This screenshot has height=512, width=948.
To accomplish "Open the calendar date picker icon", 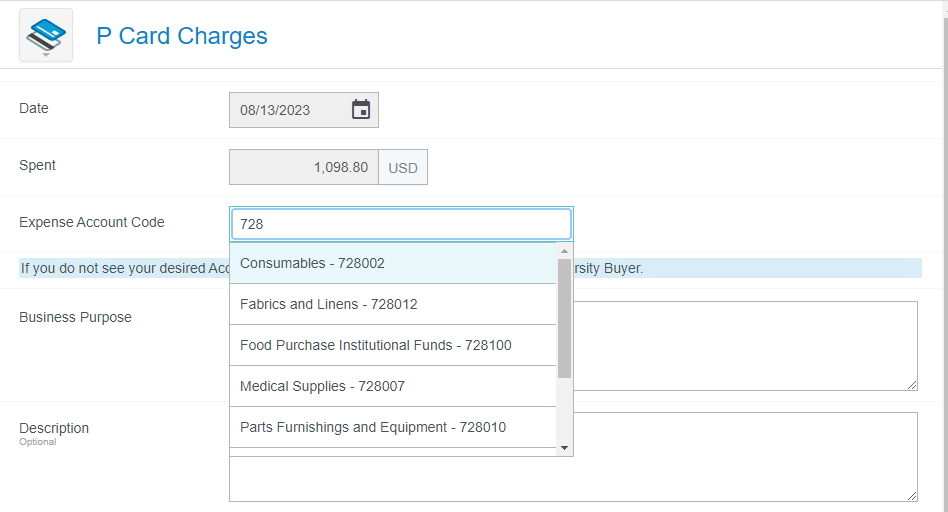I will click(361, 110).
